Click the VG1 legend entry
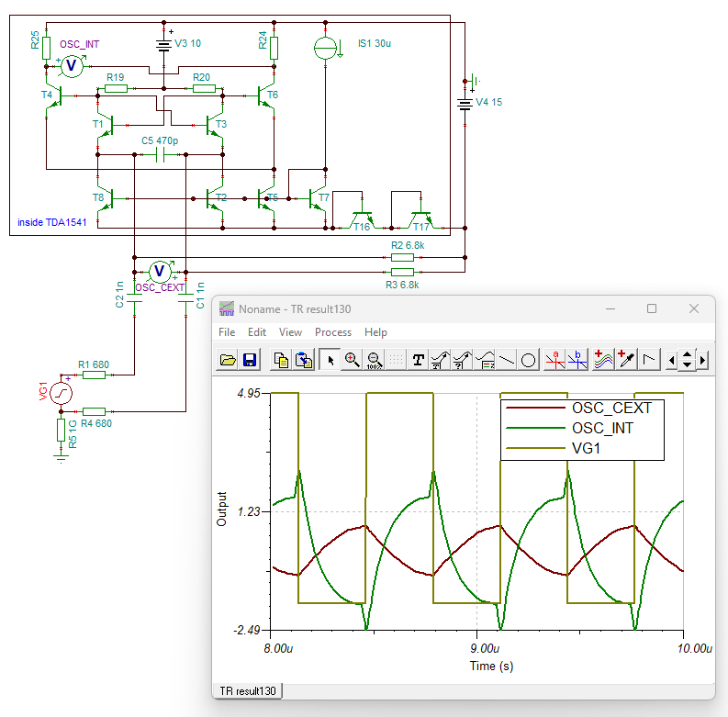Image resolution: width=728 pixels, height=717 pixels. [x=554, y=448]
